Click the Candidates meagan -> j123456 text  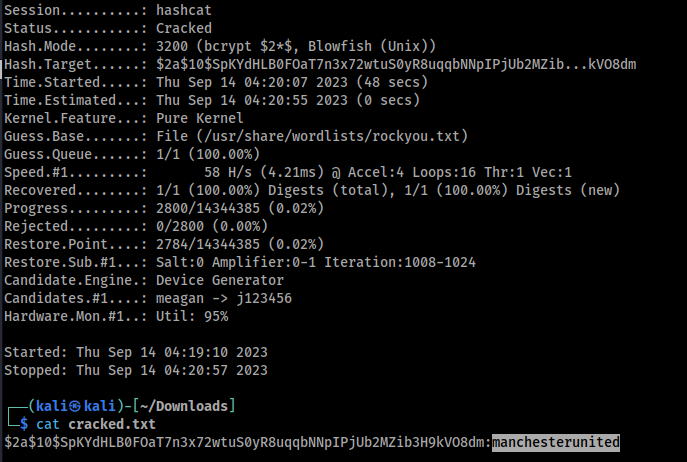[x=224, y=299]
